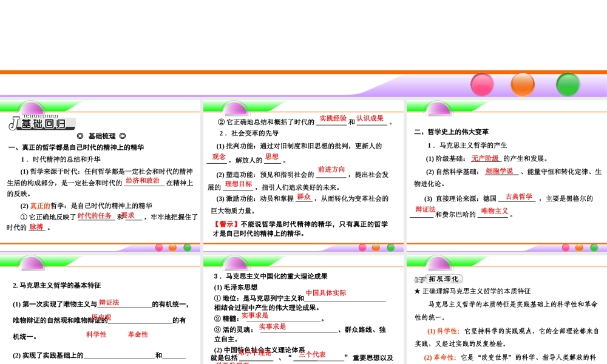Viewport: 607px width, 364px height.
Task: Click the line 1．马克思主义哲学的产生
Action: point(467,146)
